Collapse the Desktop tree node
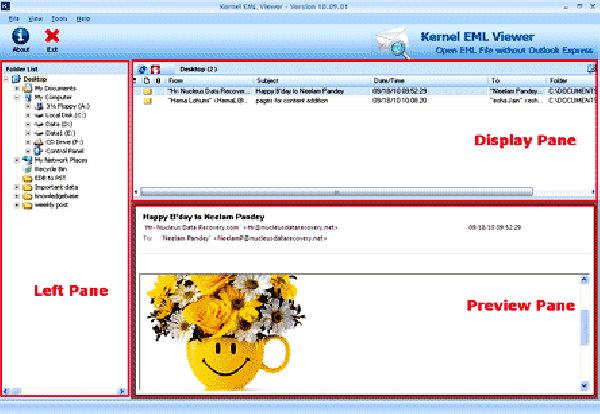Image resolution: width=600 pixels, height=414 pixels. tap(6, 79)
